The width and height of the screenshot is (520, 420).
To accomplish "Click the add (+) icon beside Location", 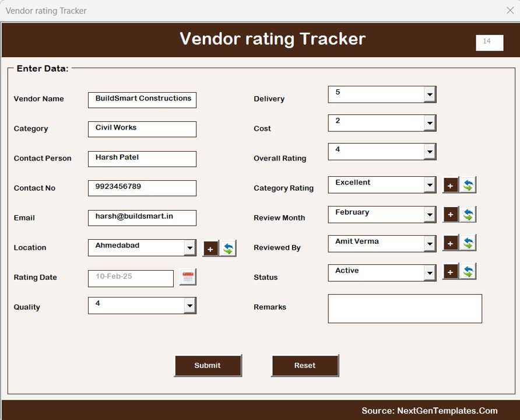I will point(210,249).
